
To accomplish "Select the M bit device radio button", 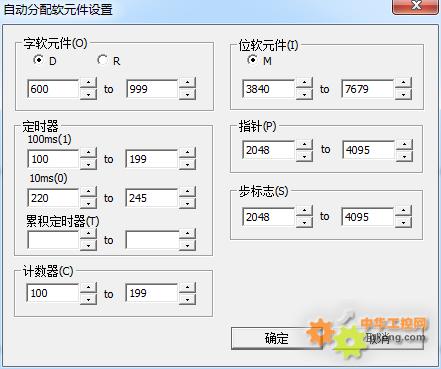I will coord(252,60).
